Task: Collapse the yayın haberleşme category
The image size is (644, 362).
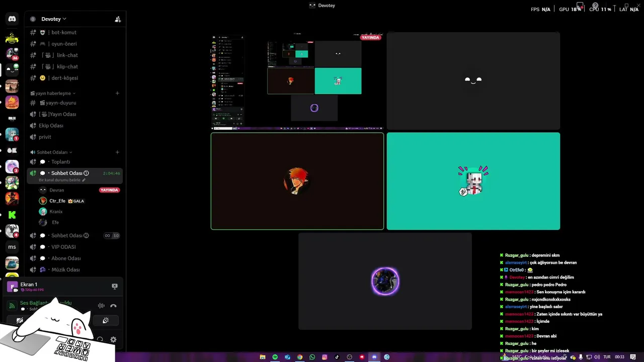Action: coord(53,93)
